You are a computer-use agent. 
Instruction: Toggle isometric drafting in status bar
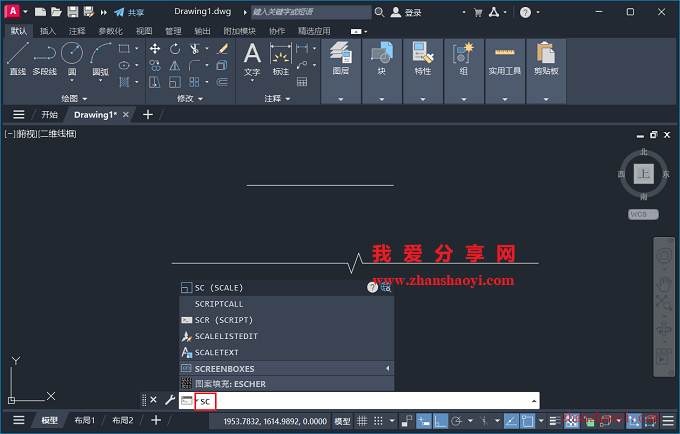[x=484, y=421]
